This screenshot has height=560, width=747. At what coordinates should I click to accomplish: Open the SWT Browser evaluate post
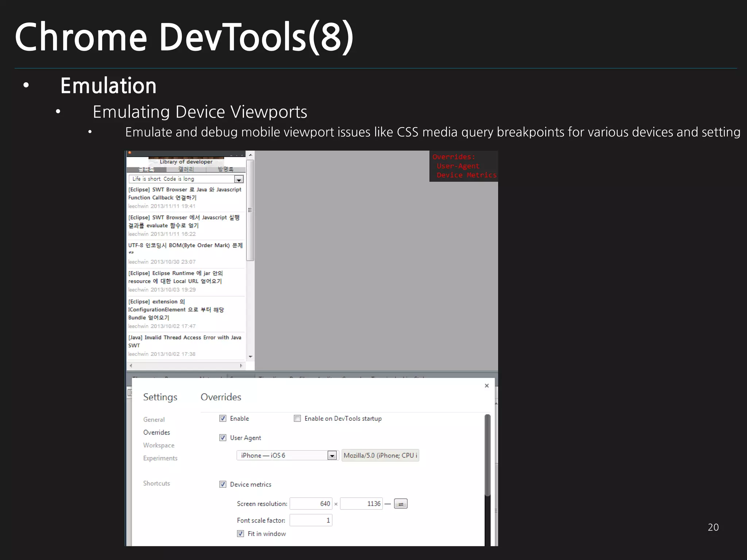184,221
